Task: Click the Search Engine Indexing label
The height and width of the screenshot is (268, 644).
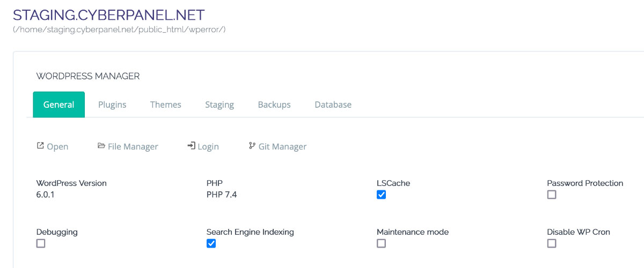Action: pos(250,232)
